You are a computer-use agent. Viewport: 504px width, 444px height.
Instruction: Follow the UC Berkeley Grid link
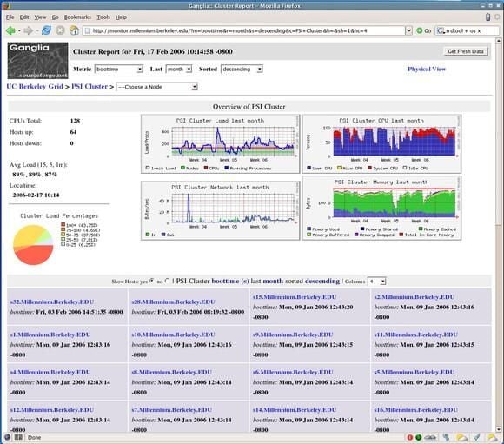point(35,87)
